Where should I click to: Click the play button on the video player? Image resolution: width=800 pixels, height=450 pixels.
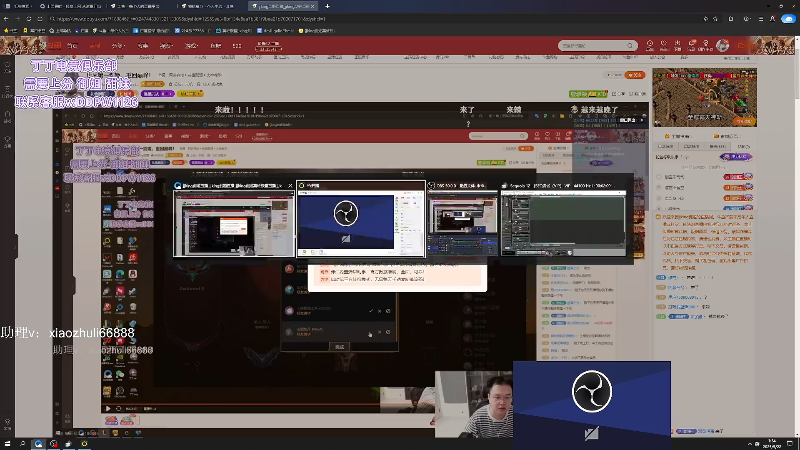108,408
